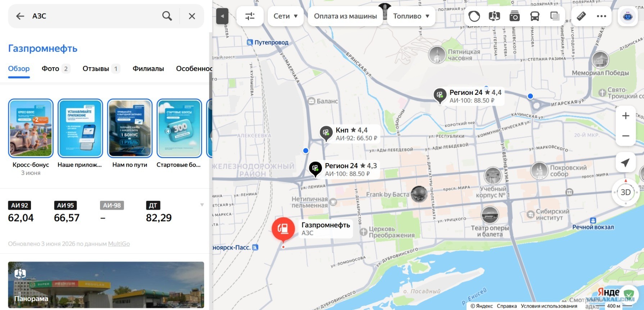
Task: Open the Кросс-бонус story thumbnail
Action: coord(31,128)
